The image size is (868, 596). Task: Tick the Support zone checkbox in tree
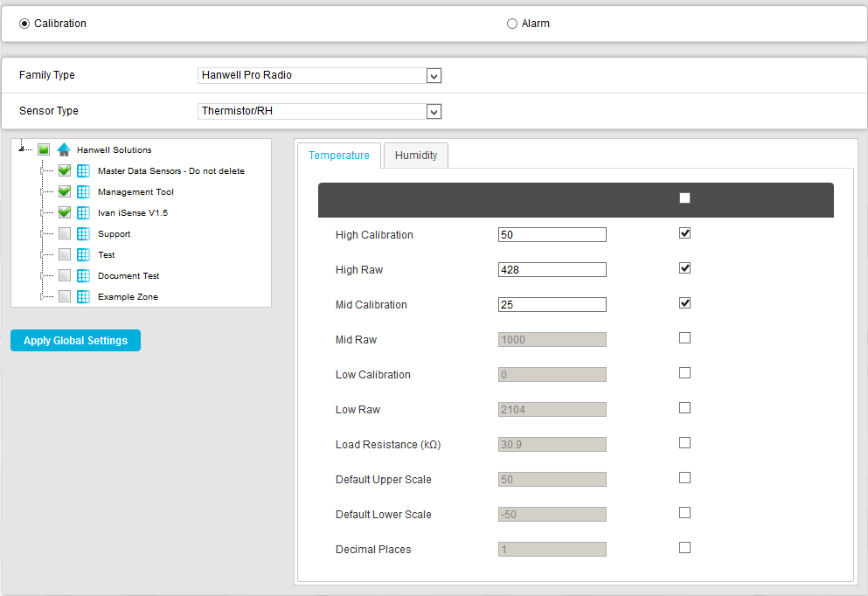[x=65, y=234]
